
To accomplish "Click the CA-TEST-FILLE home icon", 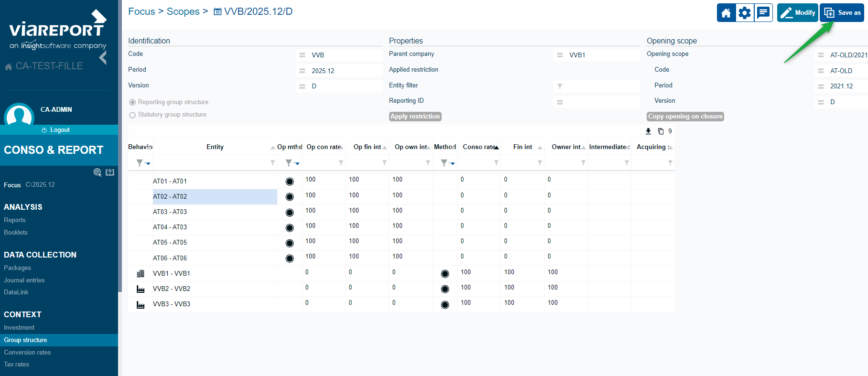I will (8, 67).
